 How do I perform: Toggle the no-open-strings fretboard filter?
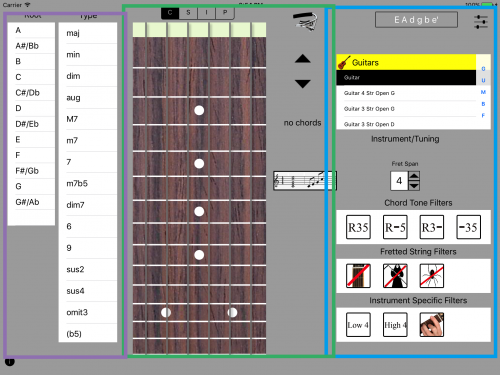tap(358, 276)
